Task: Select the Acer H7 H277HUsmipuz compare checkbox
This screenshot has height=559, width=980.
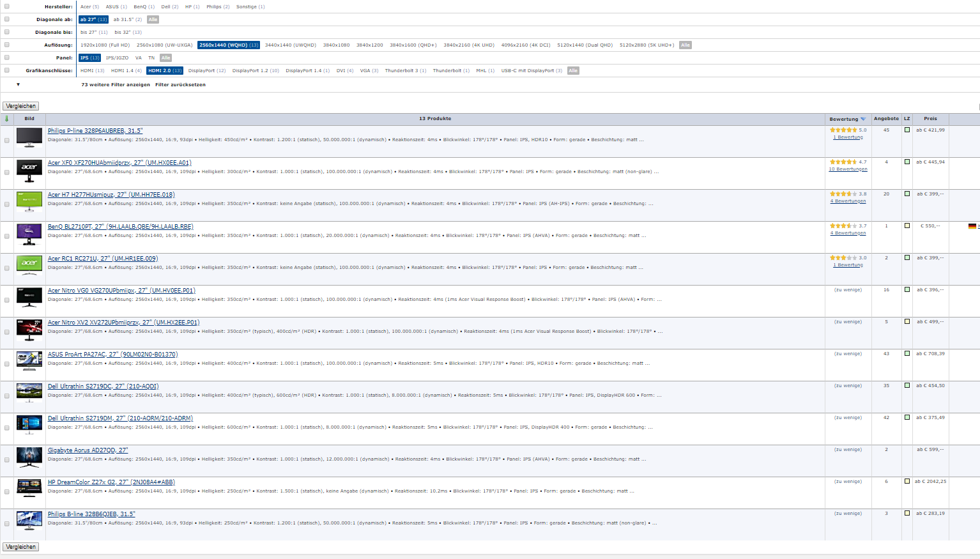Action: [x=7, y=204]
